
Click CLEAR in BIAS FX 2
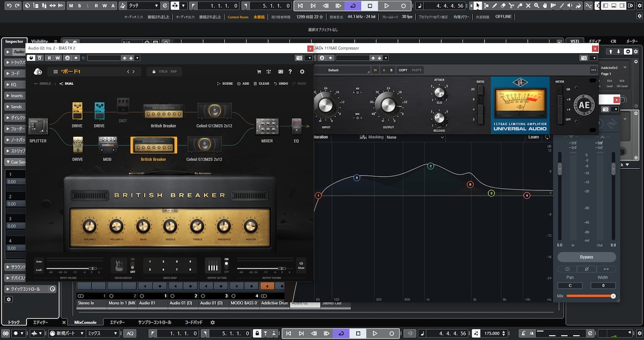tap(261, 83)
